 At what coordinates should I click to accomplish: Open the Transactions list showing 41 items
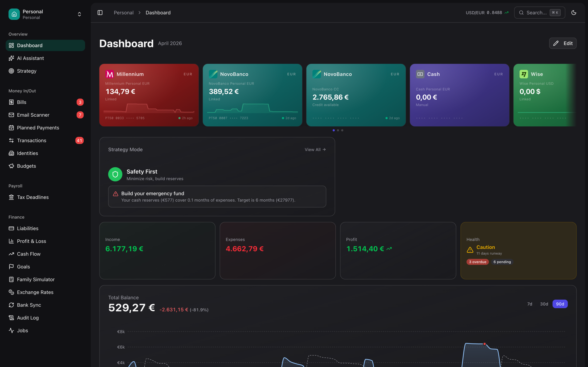tap(32, 140)
